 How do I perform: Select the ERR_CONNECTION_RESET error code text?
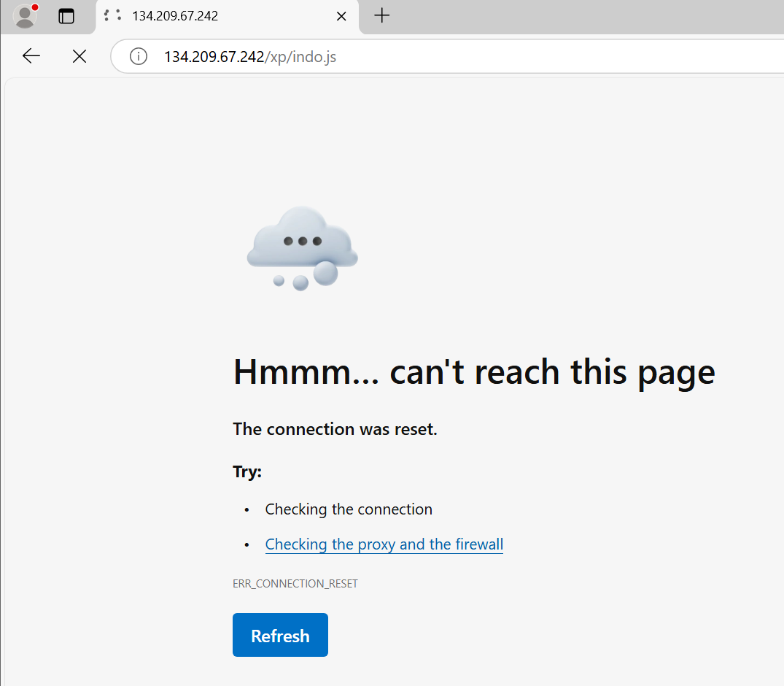[x=295, y=583]
